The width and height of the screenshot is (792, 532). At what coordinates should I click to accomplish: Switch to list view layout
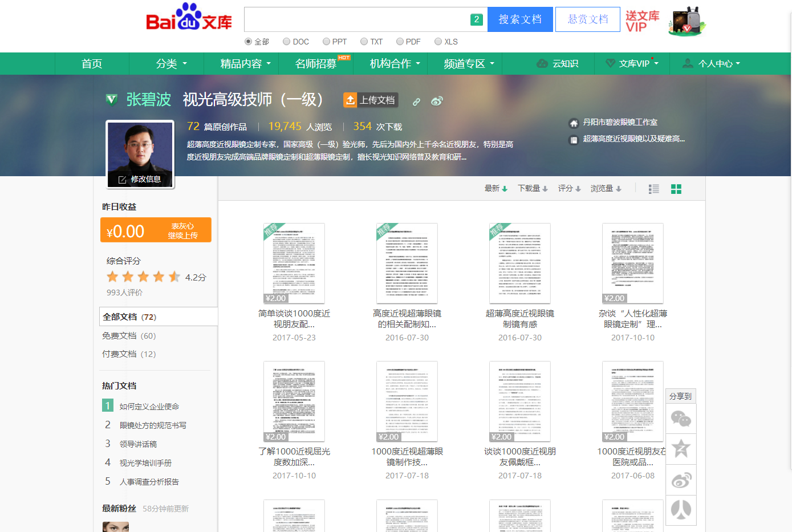coord(654,189)
